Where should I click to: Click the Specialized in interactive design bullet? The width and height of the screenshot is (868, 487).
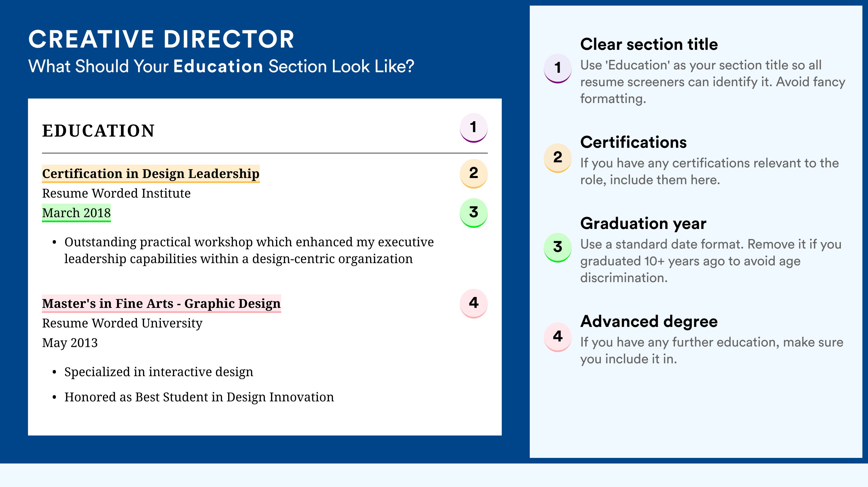tap(158, 372)
